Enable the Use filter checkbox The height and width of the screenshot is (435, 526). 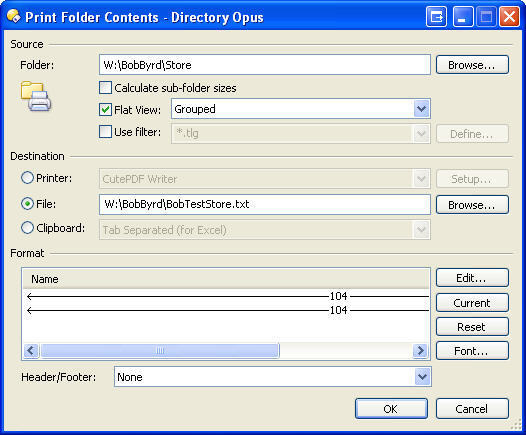click(x=105, y=132)
